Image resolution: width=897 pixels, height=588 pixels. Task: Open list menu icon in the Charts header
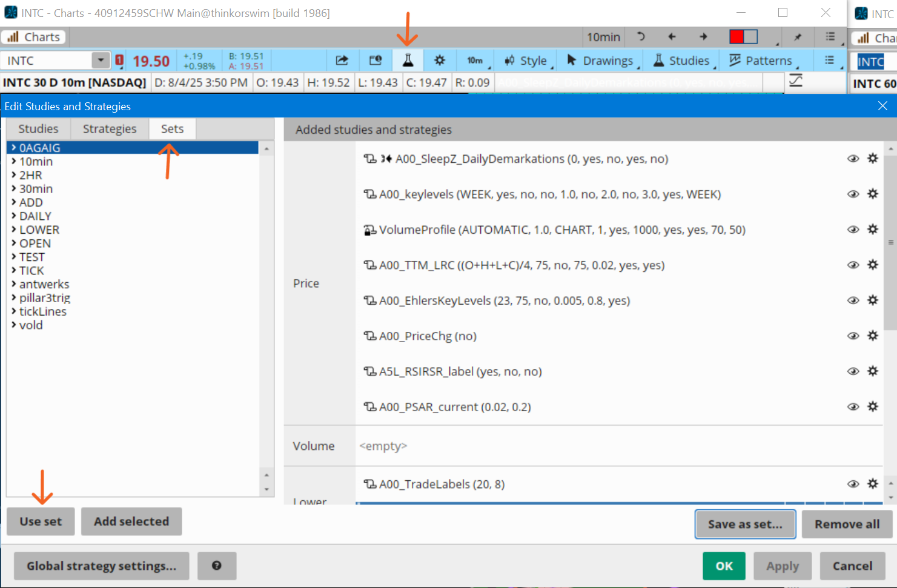830,37
